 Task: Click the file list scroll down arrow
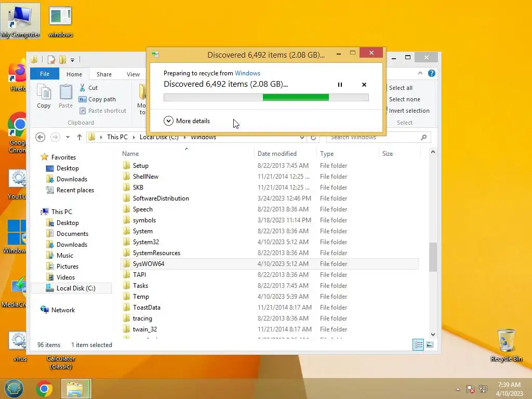tap(433, 334)
